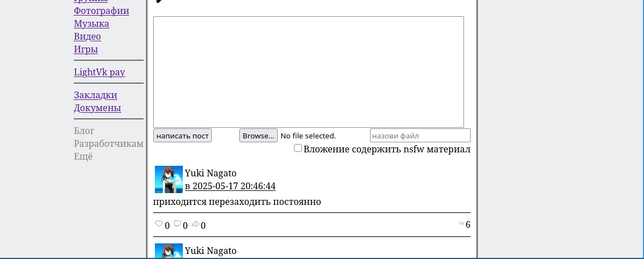Open Yuki Nagato's avatar on first post
This screenshot has width=644, height=259.
(168, 179)
